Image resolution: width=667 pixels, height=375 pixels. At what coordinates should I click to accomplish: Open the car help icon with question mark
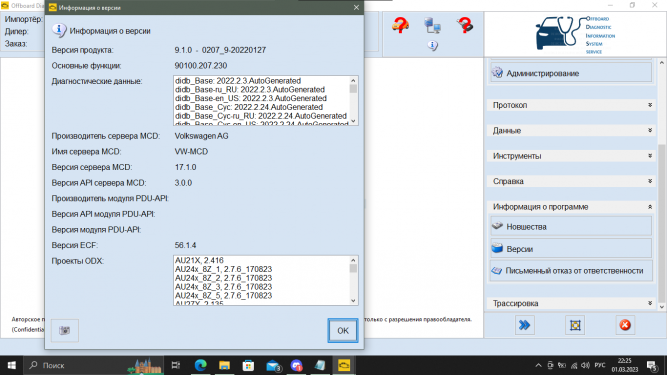(x=400, y=25)
